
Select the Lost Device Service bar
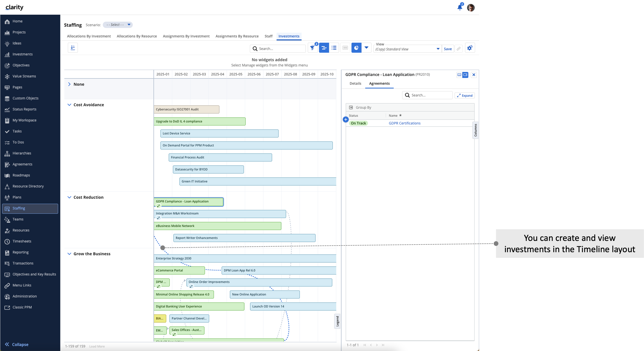pyautogui.click(x=219, y=133)
